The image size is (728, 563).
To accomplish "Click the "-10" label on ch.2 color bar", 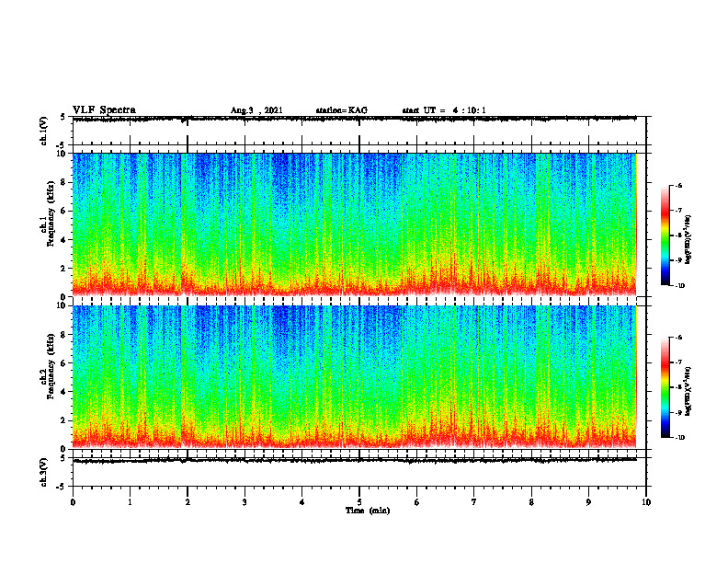I will point(680,437).
